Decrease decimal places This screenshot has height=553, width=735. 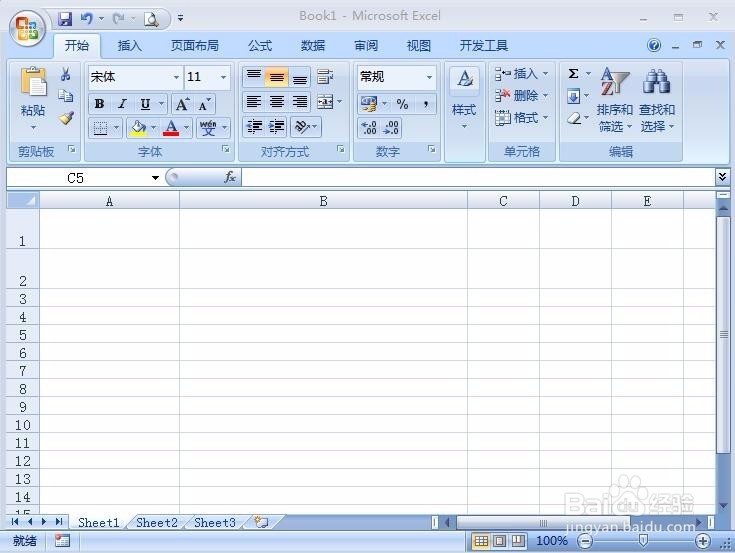391,128
